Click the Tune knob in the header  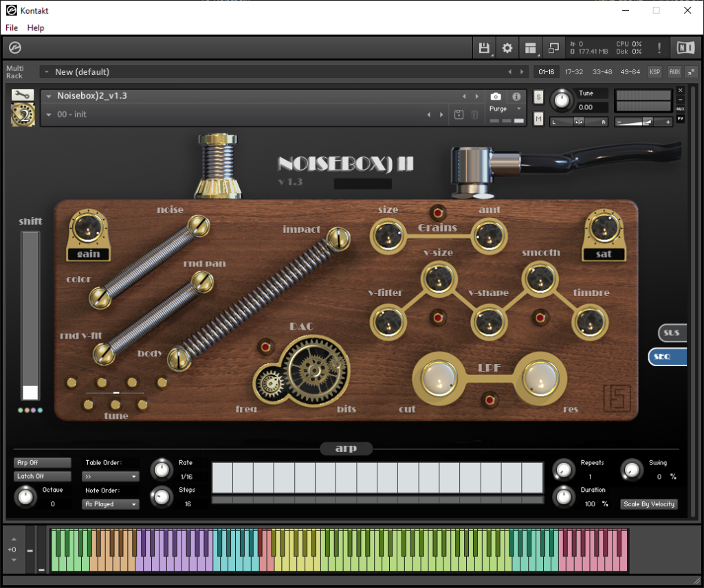click(x=562, y=100)
